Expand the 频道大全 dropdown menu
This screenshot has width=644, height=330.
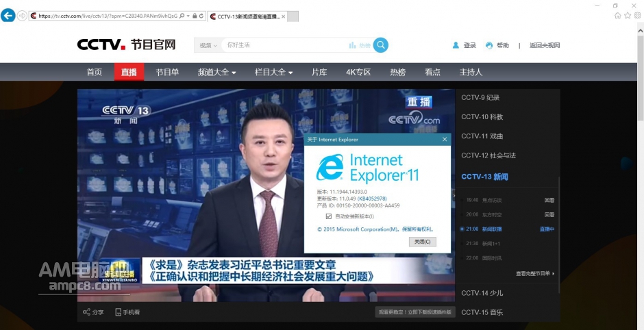(x=217, y=73)
